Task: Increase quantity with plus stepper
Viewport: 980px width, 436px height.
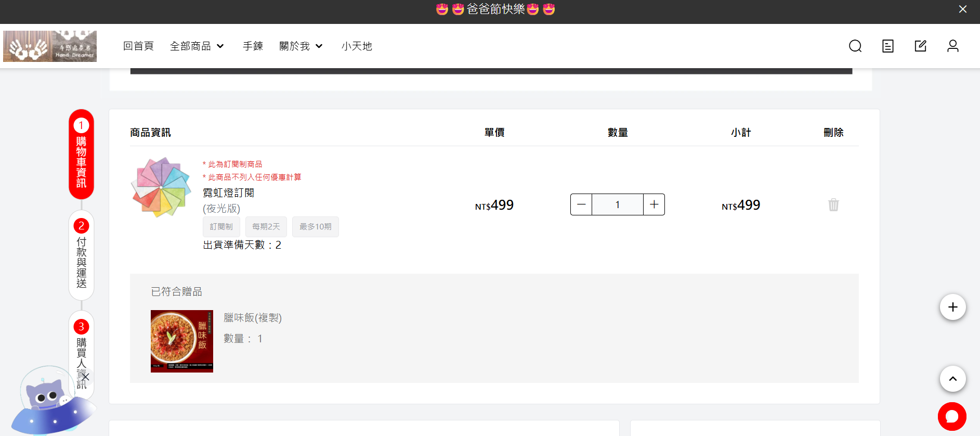Action: pyautogui.click(x=654, y=204)
